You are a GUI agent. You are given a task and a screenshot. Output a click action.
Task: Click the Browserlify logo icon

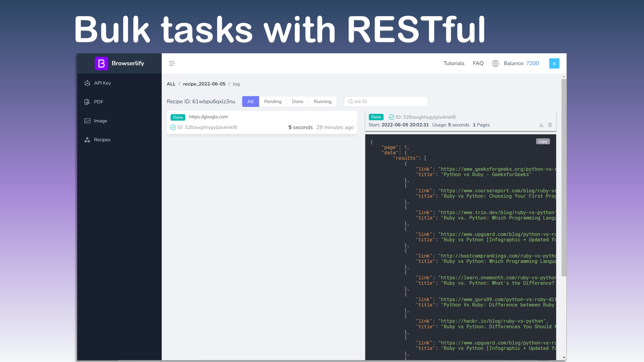coord(101,63)
